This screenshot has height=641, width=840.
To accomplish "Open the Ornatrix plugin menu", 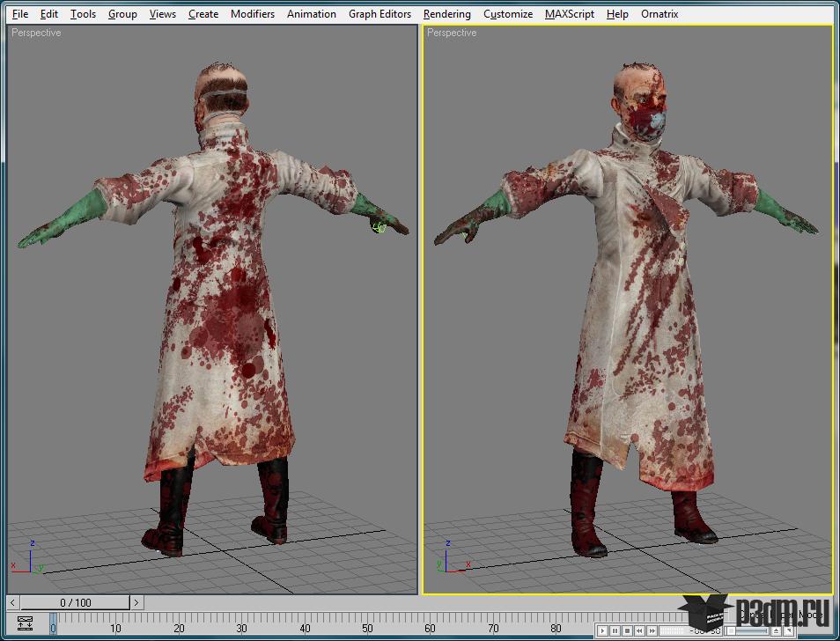I will tap(659, 14).
